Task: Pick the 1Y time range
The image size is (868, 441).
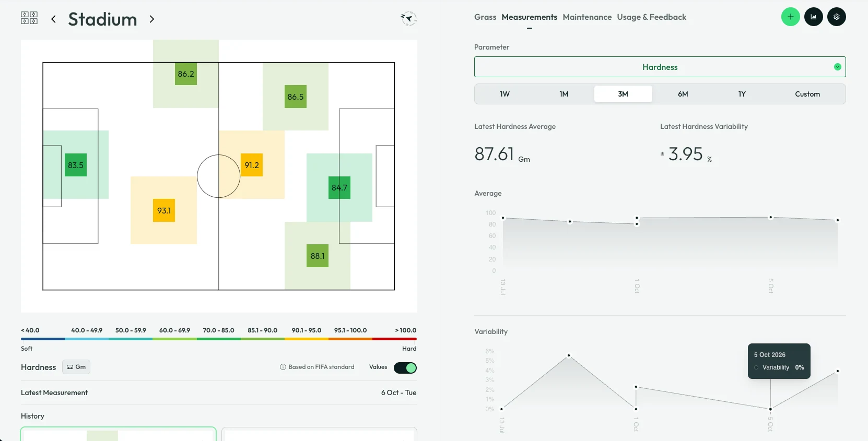Action: tap(742, 94)
